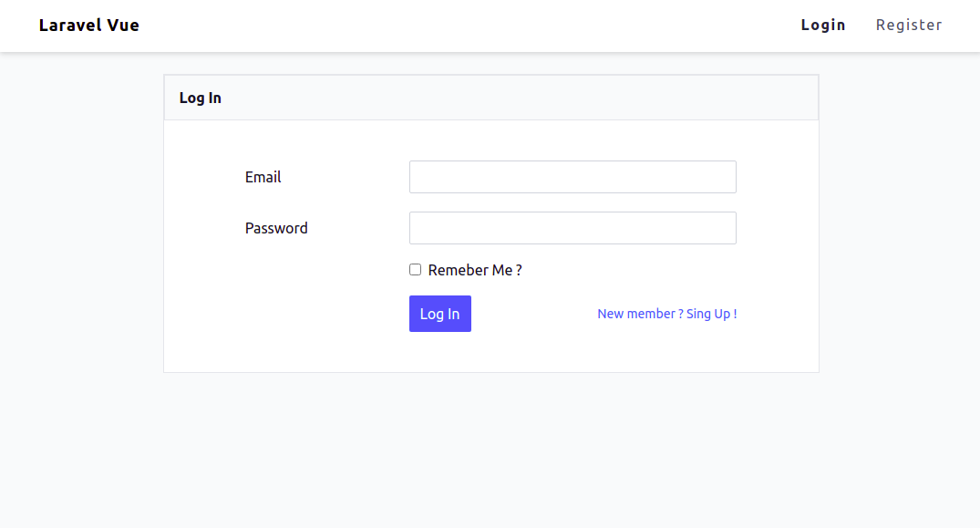Open the Laravel Vue brand link
Viewport: 980px width, 528px height.
coord(88,25)
